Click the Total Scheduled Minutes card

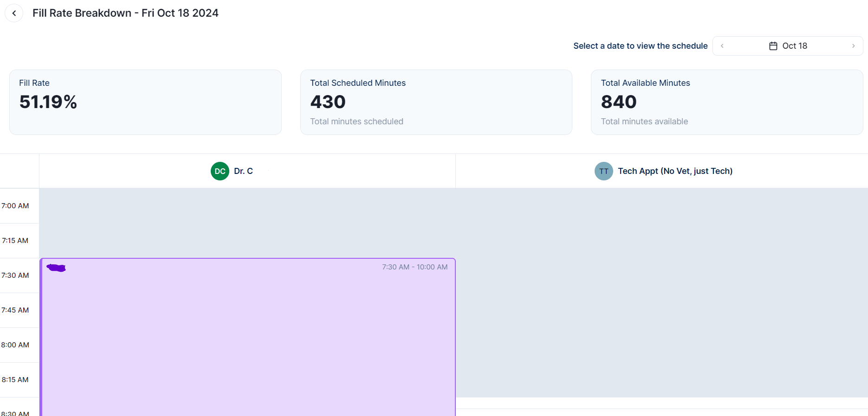[x=436, y=102]
